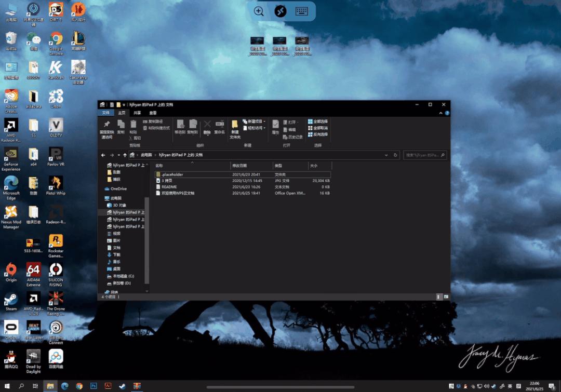Screen dimensions: 561x392
Task: Click the up-arrow parent folder icon
Action: [125, 155]
